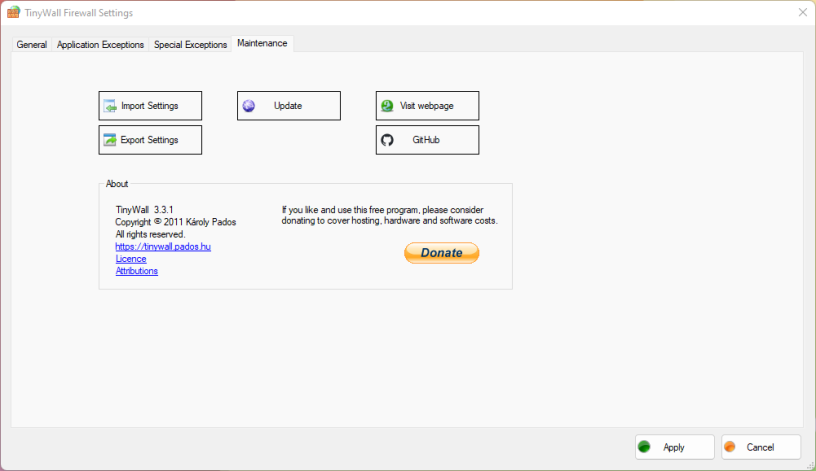Open the Application Exceptions tab
This screenshot has width=816, height=471.
tap(100, 45)
